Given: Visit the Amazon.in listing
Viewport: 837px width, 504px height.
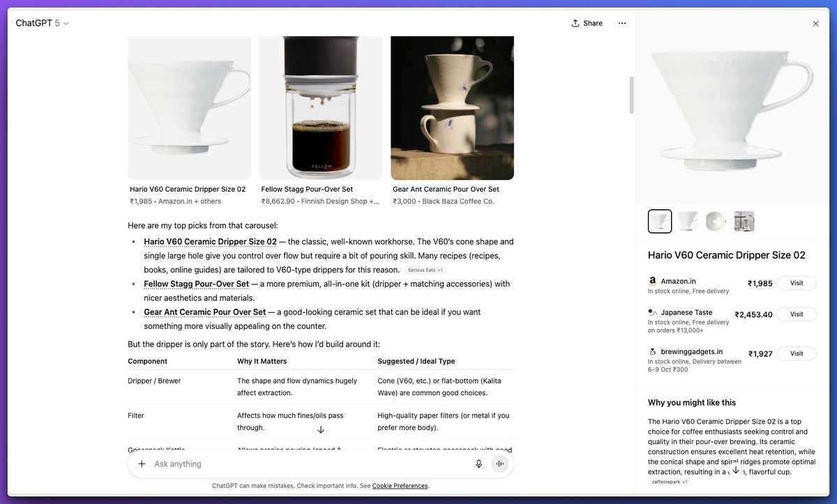Looking at the screenshot, I should 797,283.
